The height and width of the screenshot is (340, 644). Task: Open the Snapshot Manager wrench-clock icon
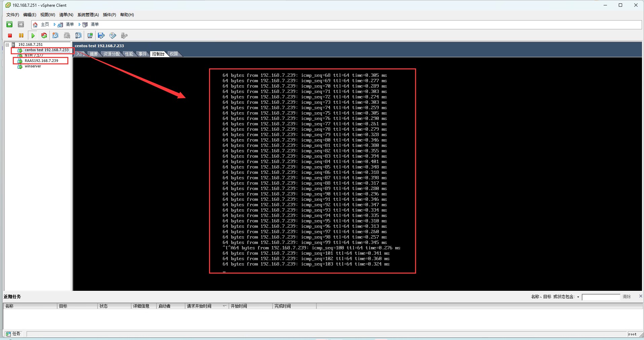(x=78, y=35)
